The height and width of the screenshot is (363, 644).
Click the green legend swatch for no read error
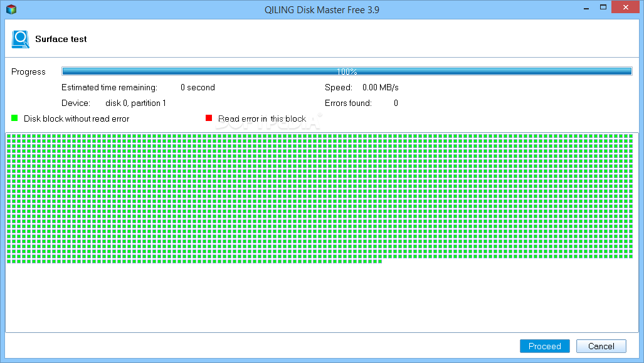click(14, 118)
